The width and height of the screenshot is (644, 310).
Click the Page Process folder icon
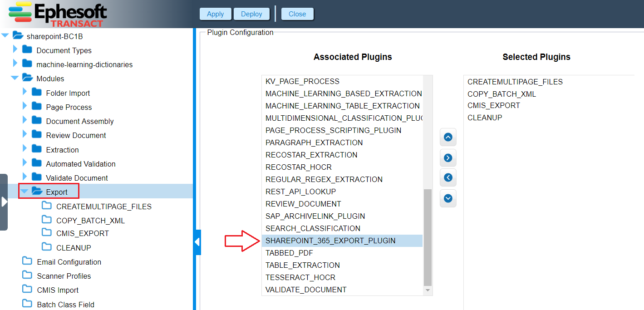tap(37, 106)
